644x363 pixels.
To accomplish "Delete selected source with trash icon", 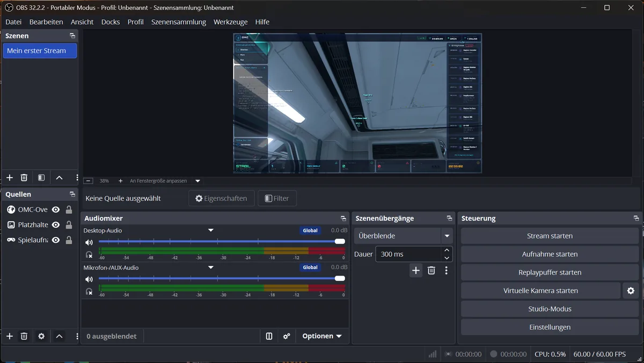I will 24,336.
